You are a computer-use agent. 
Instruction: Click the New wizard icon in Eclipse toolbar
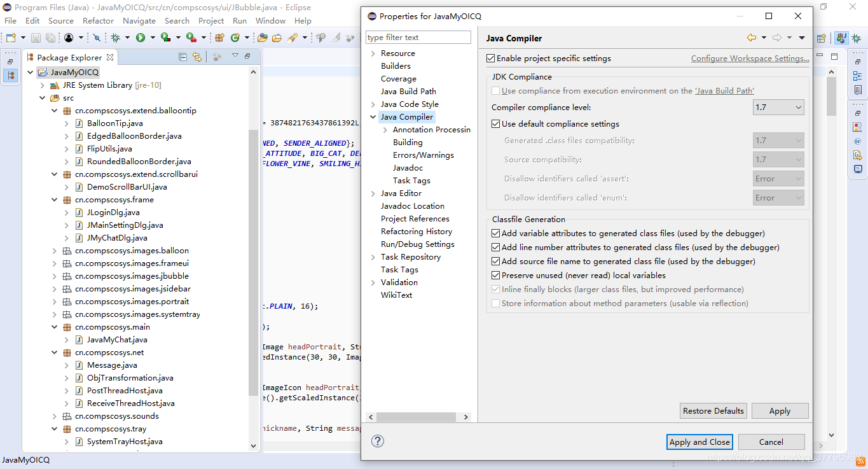coord(11,38)
